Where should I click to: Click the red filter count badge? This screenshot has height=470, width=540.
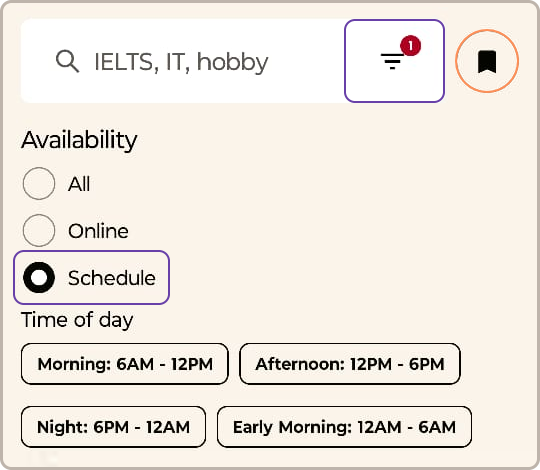pyautogui.click(x=410, y=45)
